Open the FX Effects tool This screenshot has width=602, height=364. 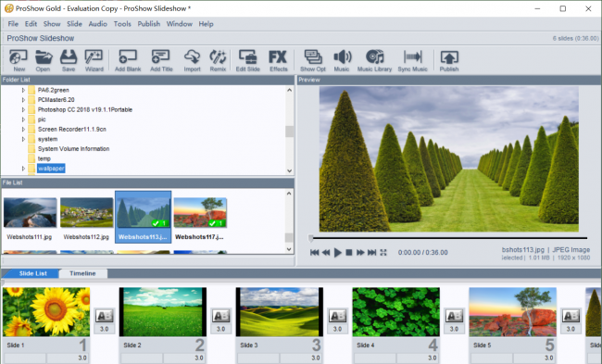click(279, 61)
